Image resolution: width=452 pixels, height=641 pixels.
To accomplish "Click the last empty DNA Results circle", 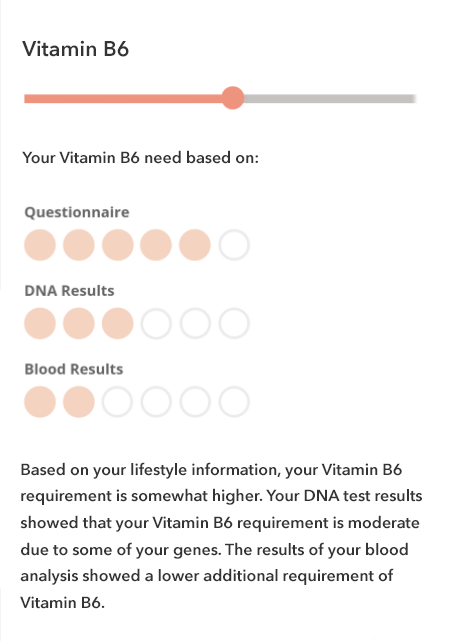I will pos(234,323).
